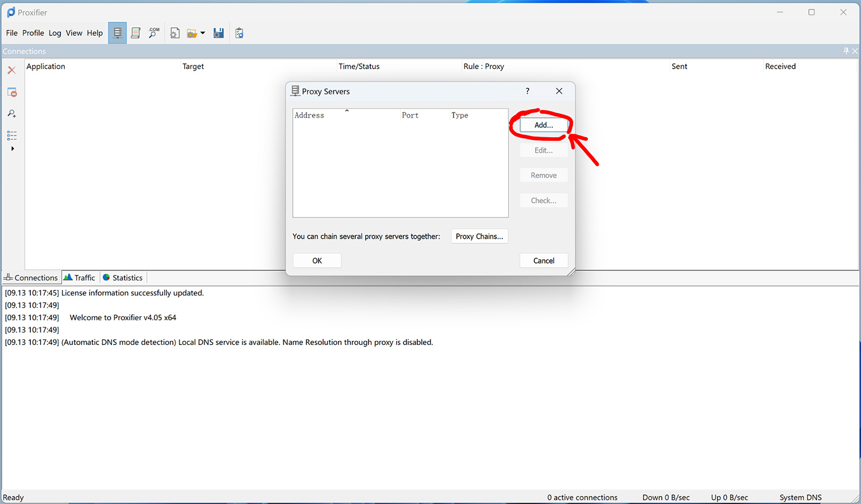Screen dimensions: 861x504
Task: Expand the sidebar overflow arrow
Action: coord(13,149)
